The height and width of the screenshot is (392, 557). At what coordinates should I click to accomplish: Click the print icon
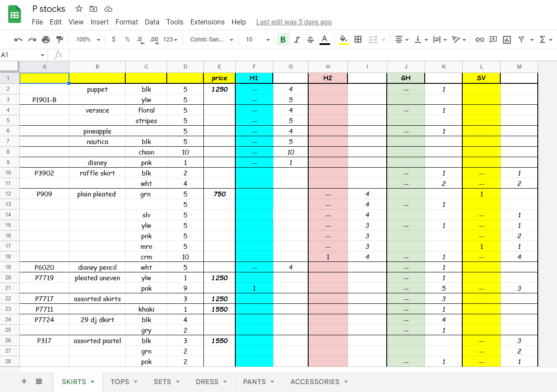(46, 40)
